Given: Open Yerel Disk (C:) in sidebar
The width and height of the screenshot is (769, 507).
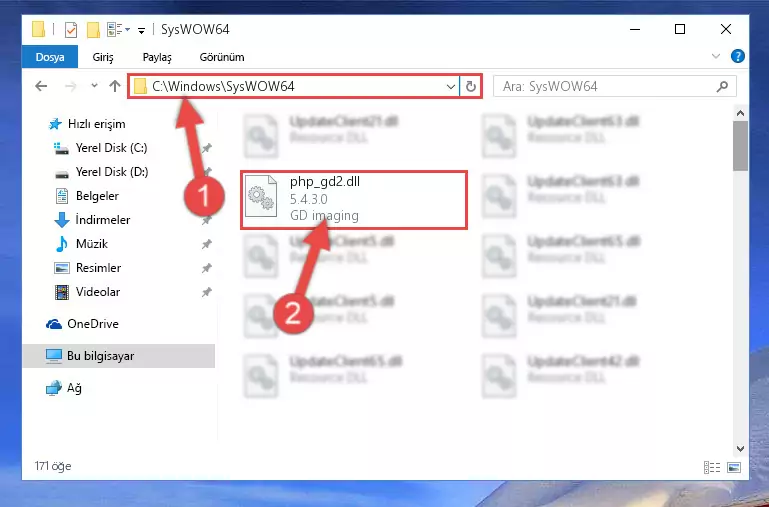Looking at the screenshot, I should coord(111,148).
